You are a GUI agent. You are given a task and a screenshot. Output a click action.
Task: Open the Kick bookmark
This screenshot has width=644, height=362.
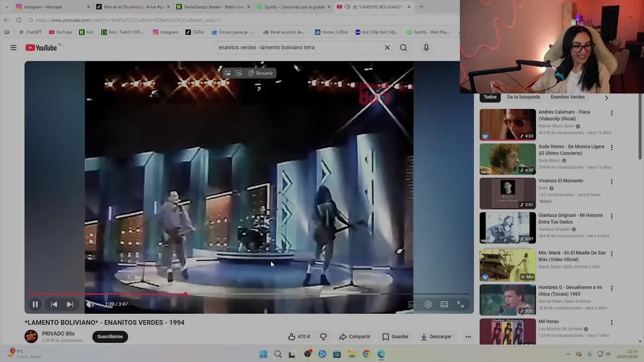[x=87, y=32]
